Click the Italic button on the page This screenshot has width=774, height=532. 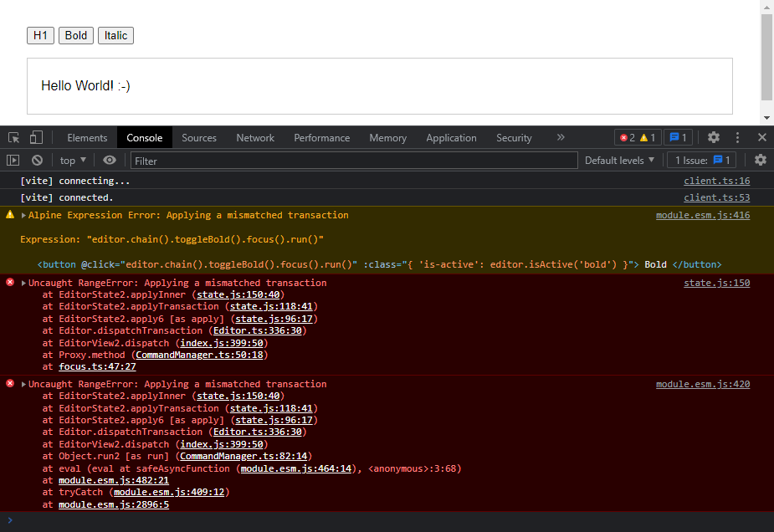(115, 35)
